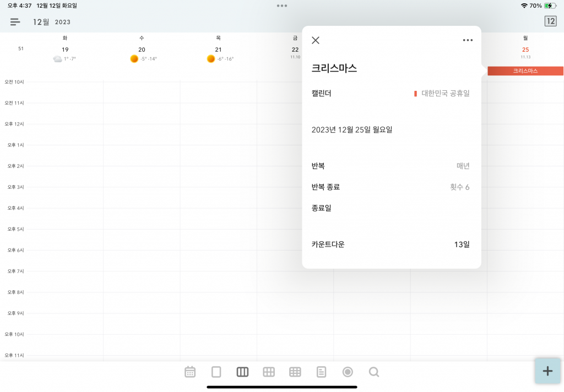564x392 pixels.
Task: Tap the 반복 value 매년
Action: click(x=463, y=166)
